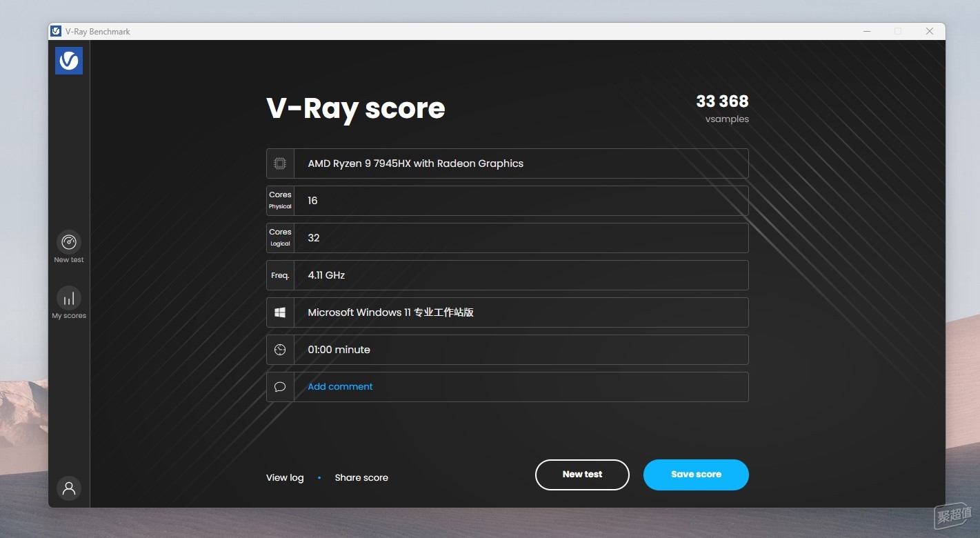Click the Microsoft Windows 11 OS text
The width and height of the screenshot is (980, 538).
point(390,312)
